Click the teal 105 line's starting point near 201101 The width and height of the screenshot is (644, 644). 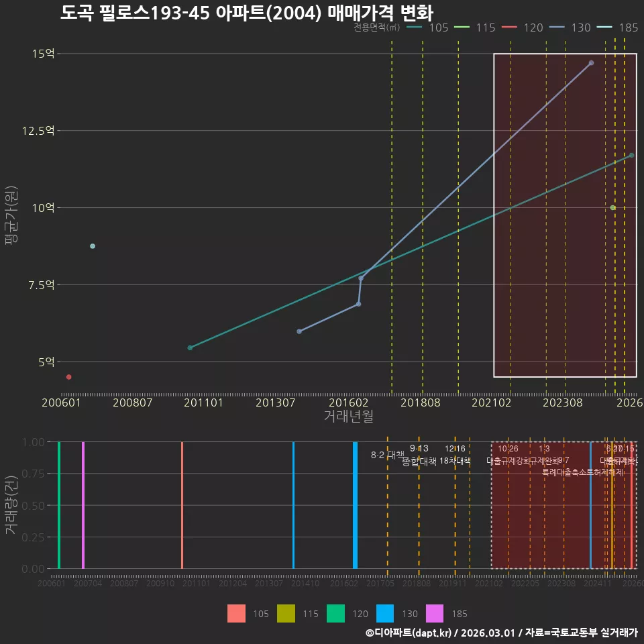tap(190, 348)
